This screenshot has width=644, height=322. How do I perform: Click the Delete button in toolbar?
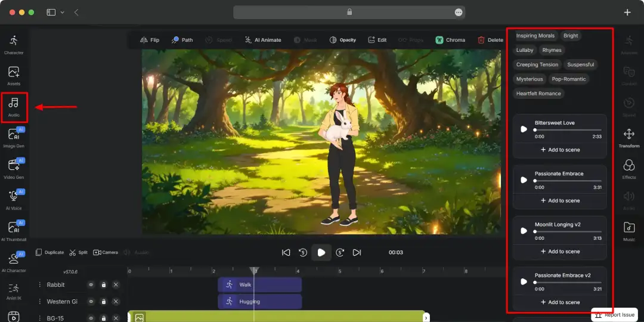point(490,40)
